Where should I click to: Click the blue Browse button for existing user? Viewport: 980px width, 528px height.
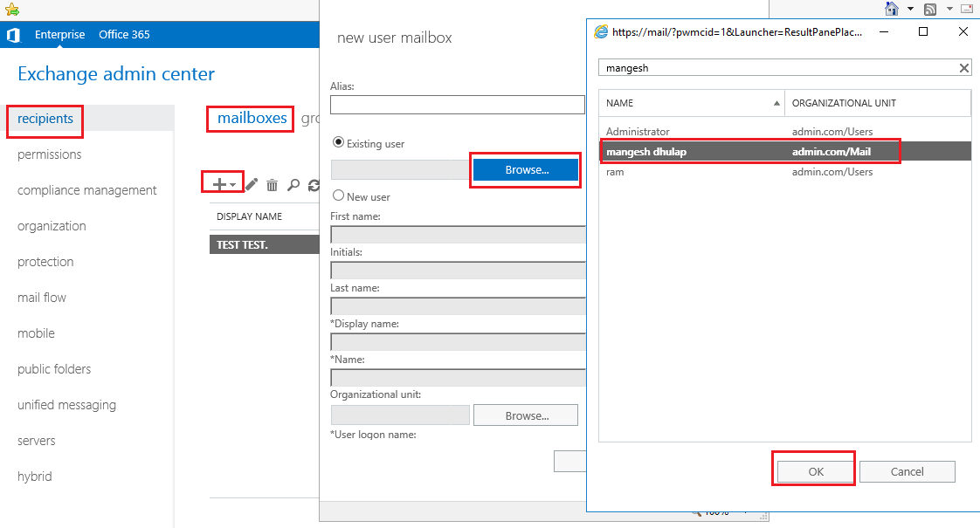pos(527,170)
